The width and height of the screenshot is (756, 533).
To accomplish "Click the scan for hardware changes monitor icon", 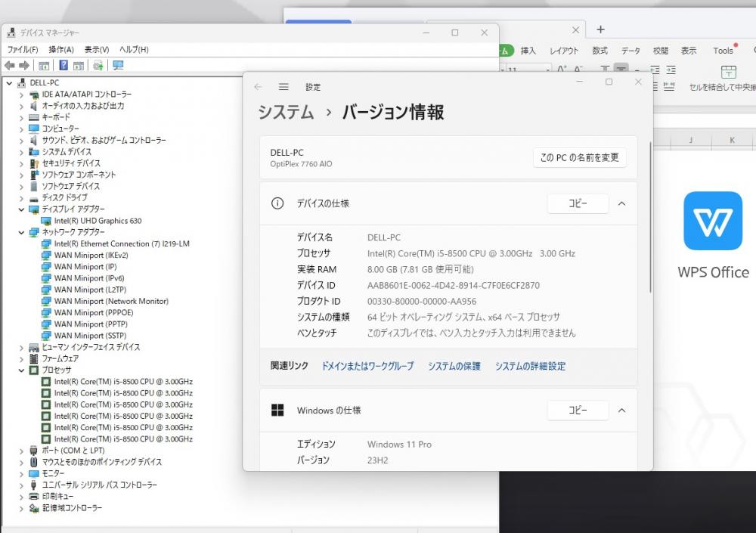I will point(118,65).
